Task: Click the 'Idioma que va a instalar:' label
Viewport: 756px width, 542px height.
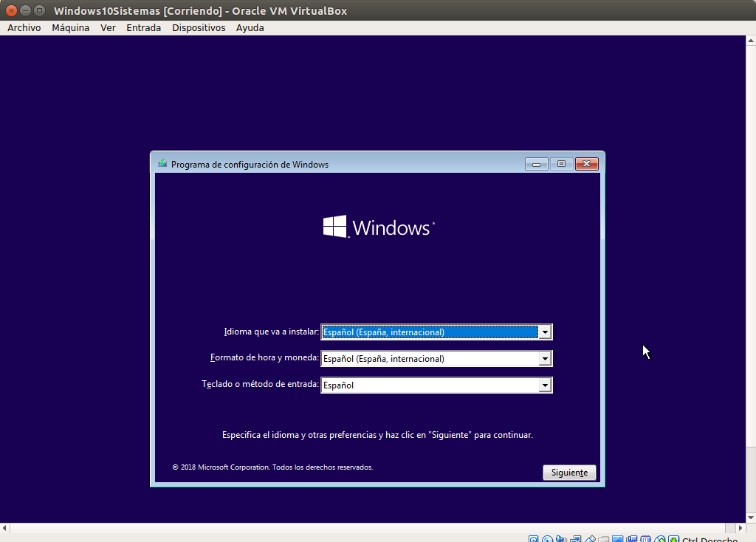Action: [x=272, y=332]
